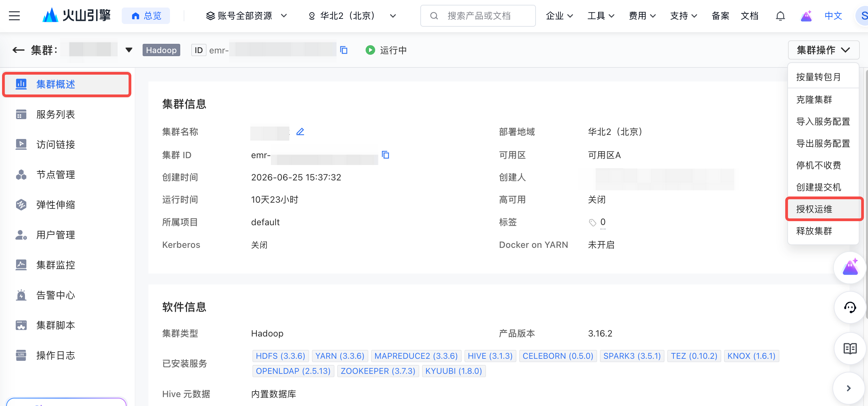The height and width of the screenshot is (406, 868).
Task: Open 节点管理 in the sidebar
Action: coord(67,175)
